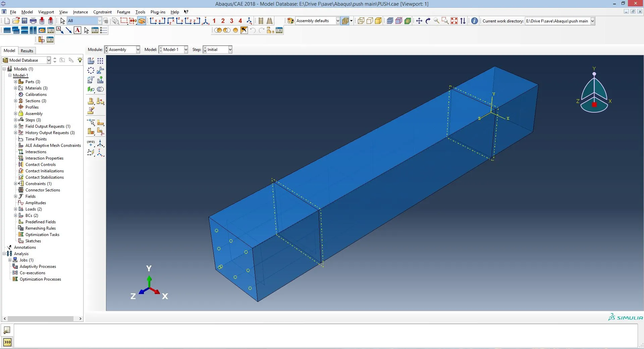Save the model database
The image size is (644, 349).
[24, 21]
